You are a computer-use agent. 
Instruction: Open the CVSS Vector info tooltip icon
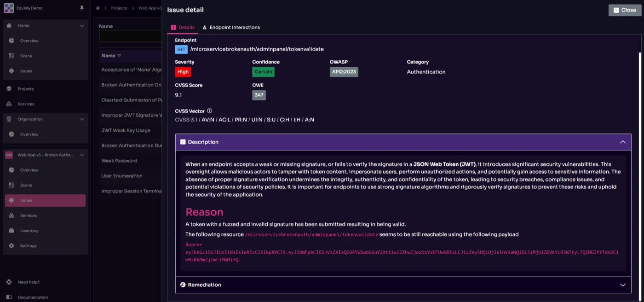tap(209, 110)
